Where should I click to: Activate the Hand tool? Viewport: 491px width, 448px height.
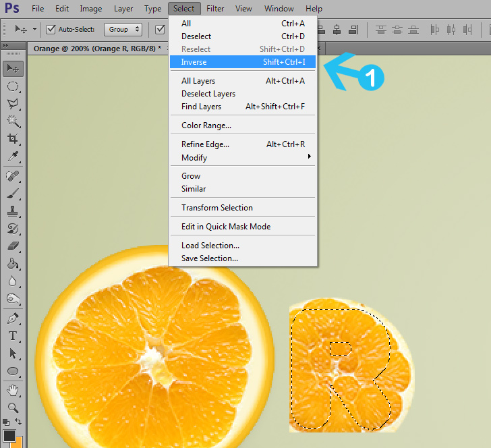coord(13,390)
